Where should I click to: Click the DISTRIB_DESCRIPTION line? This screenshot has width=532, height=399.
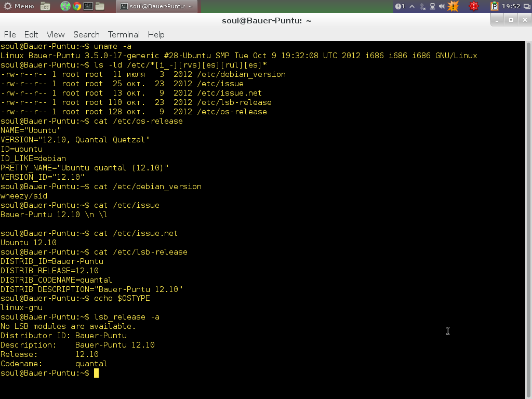point(91,289)
